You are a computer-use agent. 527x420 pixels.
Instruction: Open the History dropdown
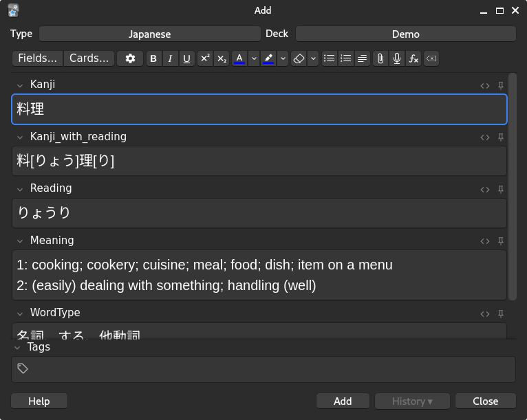coord(412,401)
